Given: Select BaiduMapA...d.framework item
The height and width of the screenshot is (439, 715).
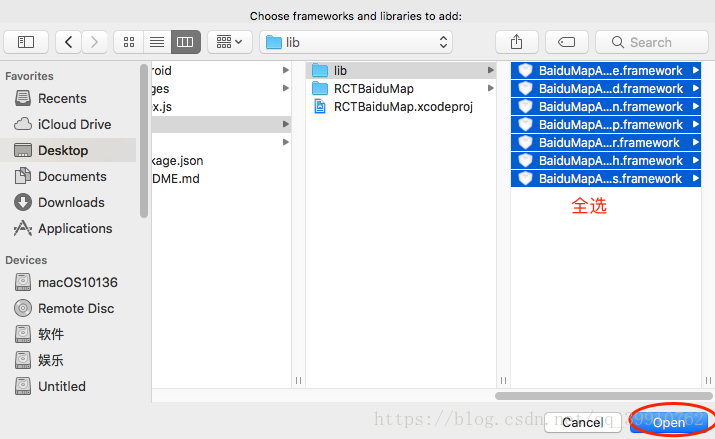Looking at the screenshot, I should tap(606, 88).
